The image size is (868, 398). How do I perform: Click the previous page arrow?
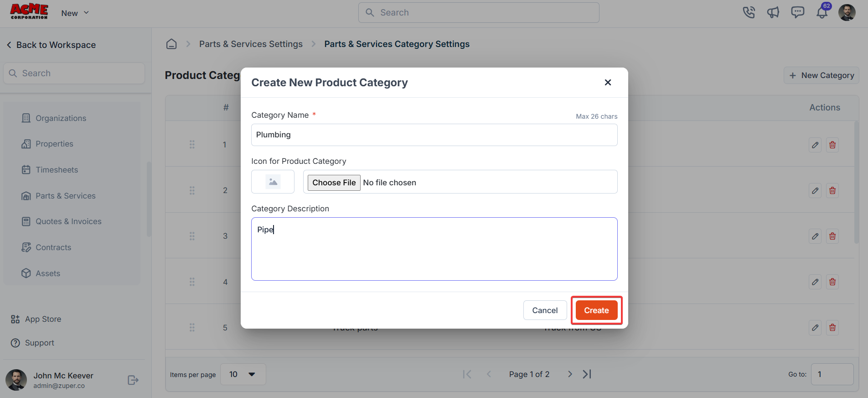(x=489, y=374)
